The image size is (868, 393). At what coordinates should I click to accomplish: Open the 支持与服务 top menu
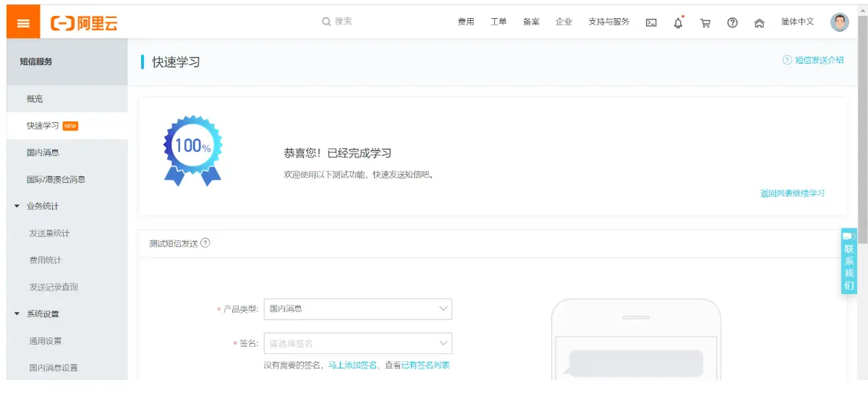pyautogui.click(x=609, y=22)
